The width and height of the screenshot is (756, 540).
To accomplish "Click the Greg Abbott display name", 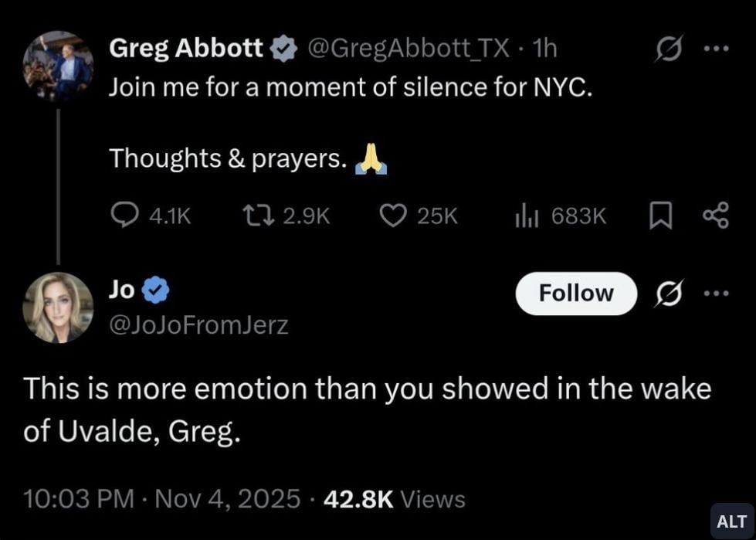I will pos(186,49).
